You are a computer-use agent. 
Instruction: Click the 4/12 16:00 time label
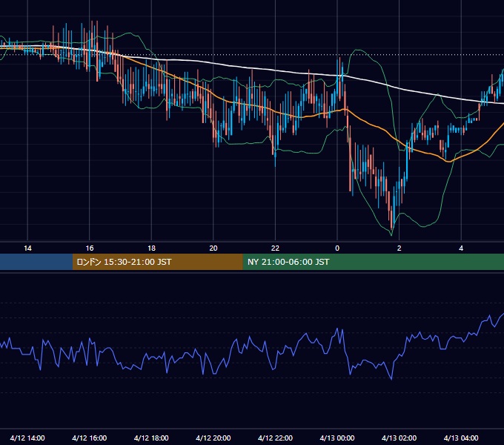(90, 438)
